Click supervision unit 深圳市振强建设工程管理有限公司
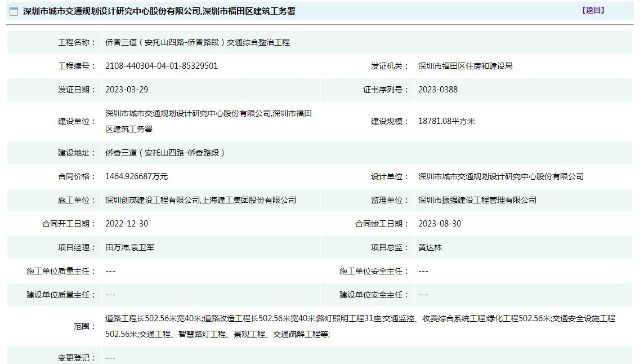Viewport: 644px width, 364px height. click(x=477, y=200)
